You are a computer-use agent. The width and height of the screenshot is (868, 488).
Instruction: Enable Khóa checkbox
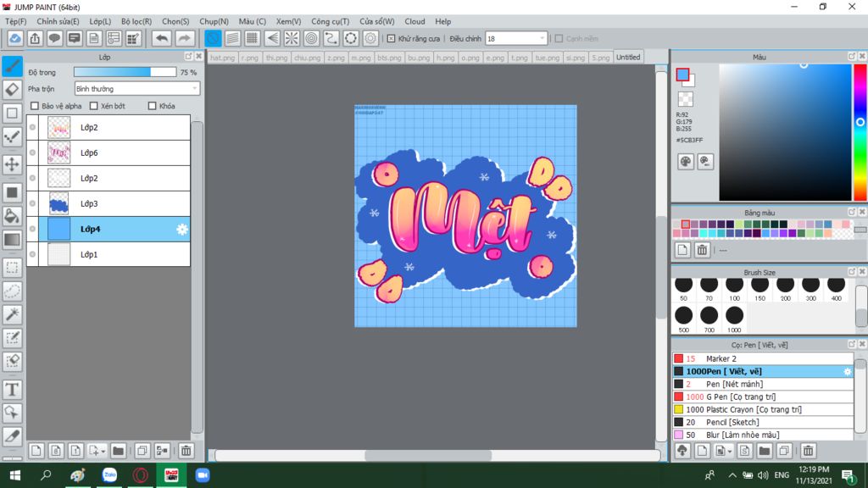(x=153, y=106)
